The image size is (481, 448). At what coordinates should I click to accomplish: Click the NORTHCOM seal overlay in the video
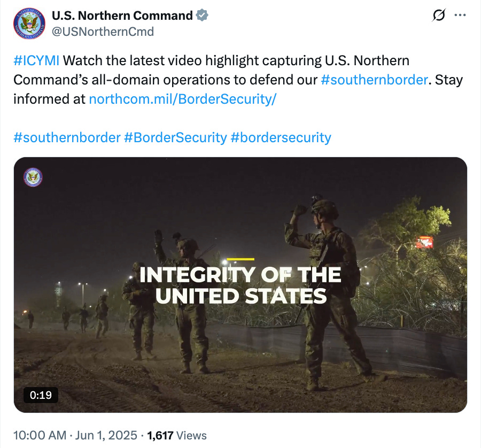pyautogui.click(x=32, y=177)
